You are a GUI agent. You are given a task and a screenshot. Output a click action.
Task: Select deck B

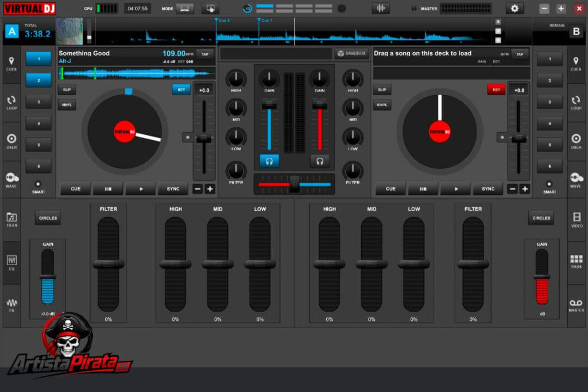click(x=577, y=31)
